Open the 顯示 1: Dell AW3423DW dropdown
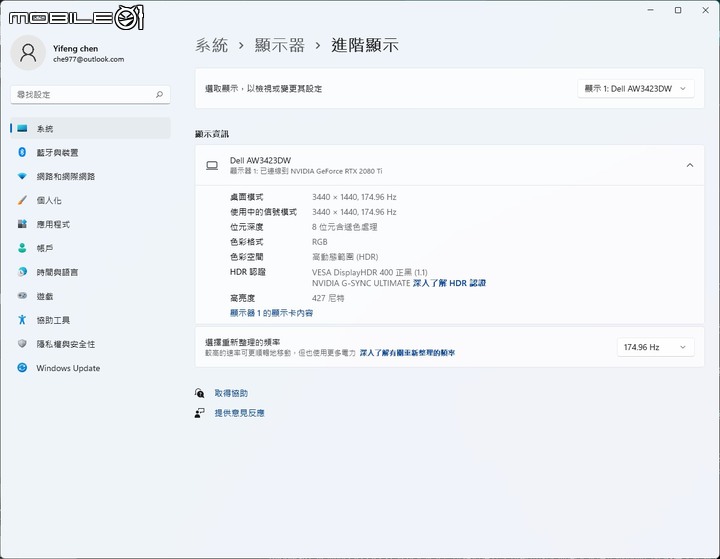This screenshot has height=559, width=720. (636, 89)
